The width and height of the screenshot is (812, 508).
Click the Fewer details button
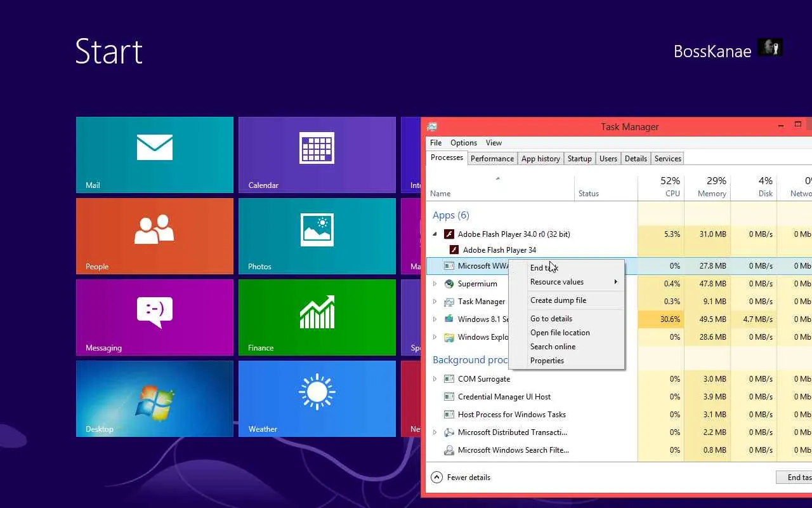pyautogui.click(x=461, y=478)
